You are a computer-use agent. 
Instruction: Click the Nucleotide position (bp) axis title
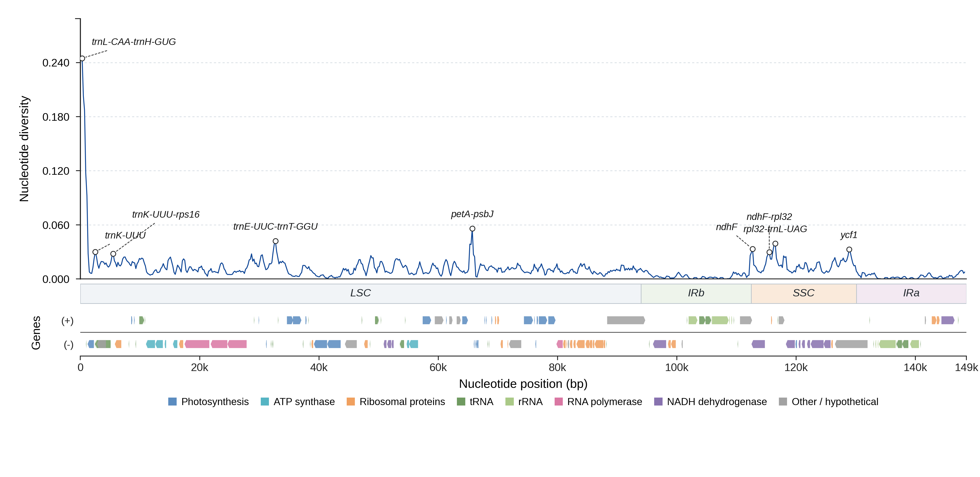523,384
